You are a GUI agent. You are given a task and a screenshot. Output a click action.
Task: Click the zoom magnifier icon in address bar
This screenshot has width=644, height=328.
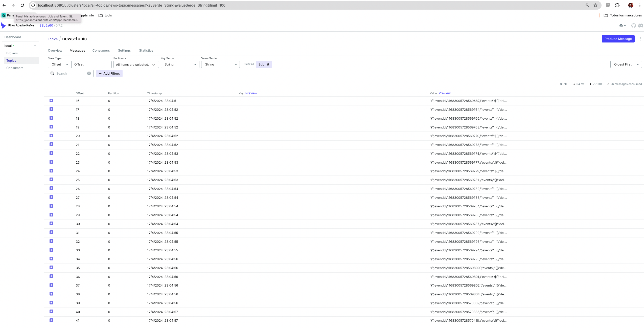pyautogui.click(x=587, y=5)
